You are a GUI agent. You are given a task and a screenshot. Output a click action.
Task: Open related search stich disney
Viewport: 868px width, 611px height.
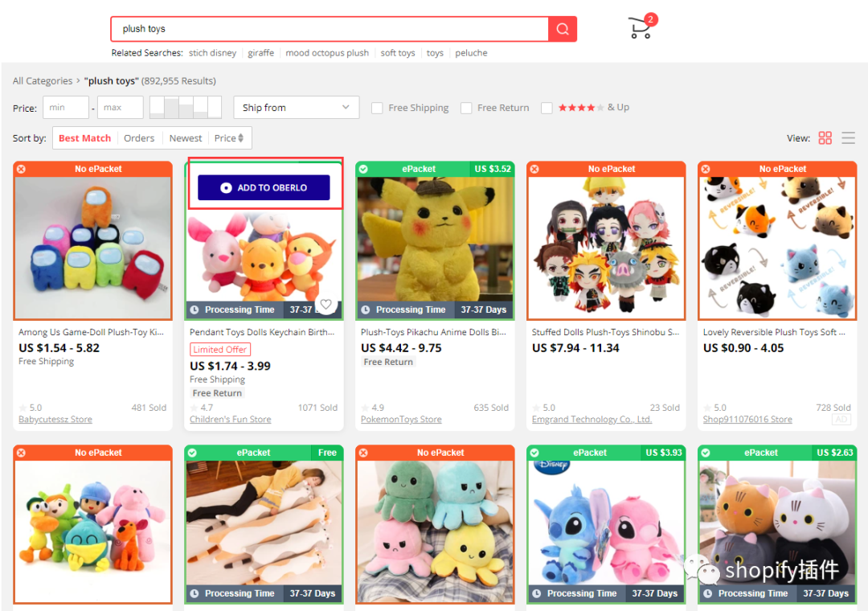pos(212,52)
